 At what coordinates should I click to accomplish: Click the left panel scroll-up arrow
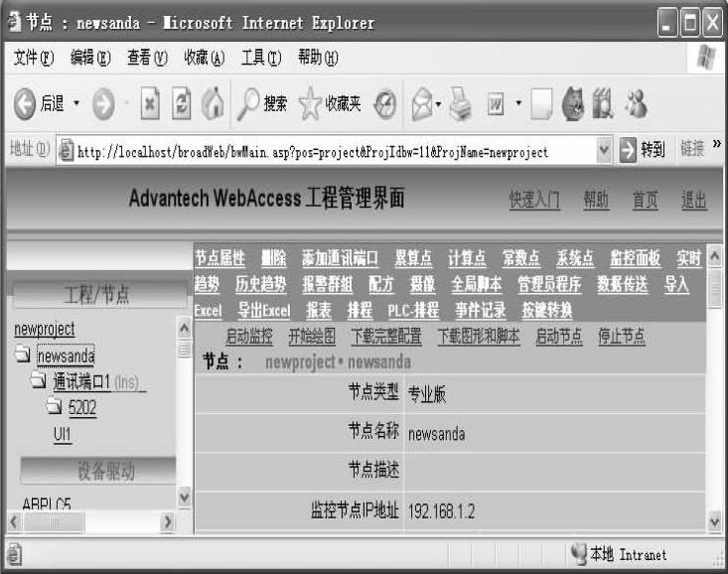(x=185, y=329)
